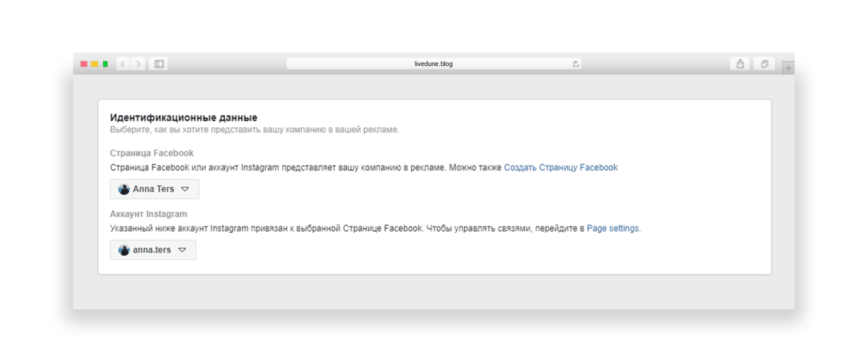Toggle the browser sidebar icon

(159, 64)
